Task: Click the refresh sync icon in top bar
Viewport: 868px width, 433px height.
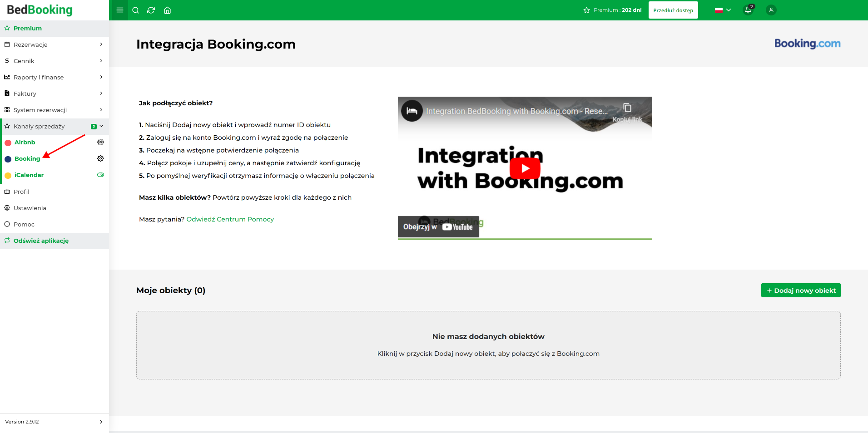Action: [x=151, y=10]
